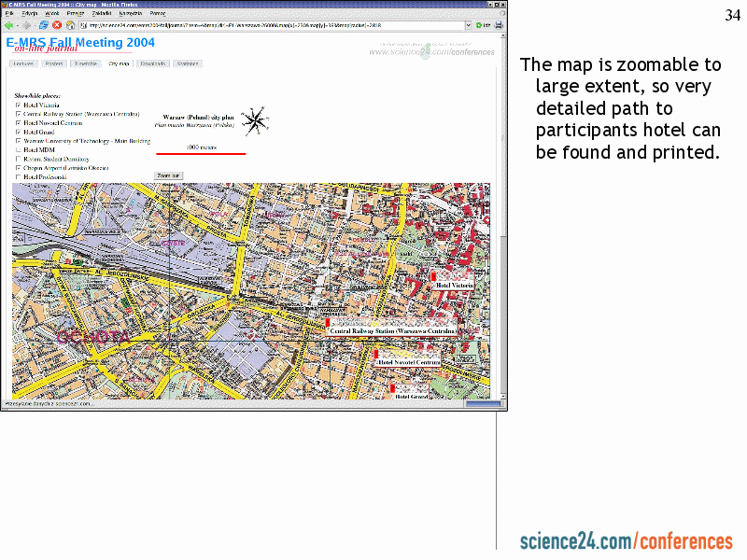Click the browser Forward arrow button
Screen dimensions: 747x560
click(27, 25)
